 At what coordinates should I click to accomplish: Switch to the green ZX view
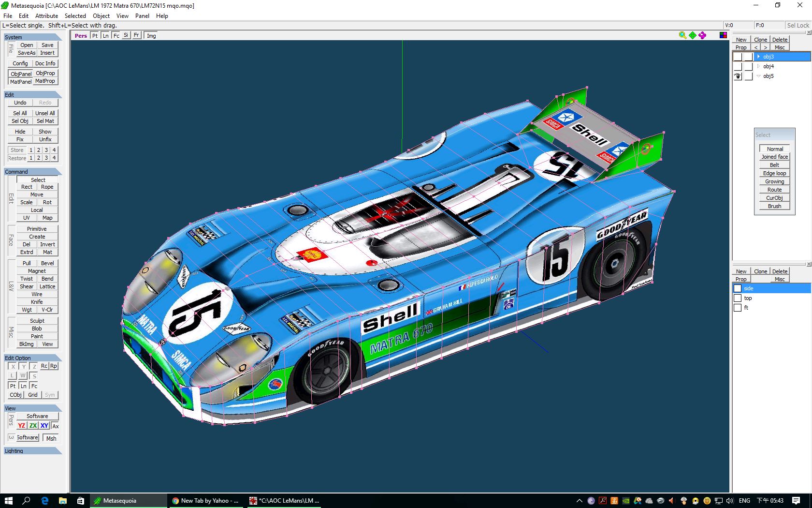33,426
